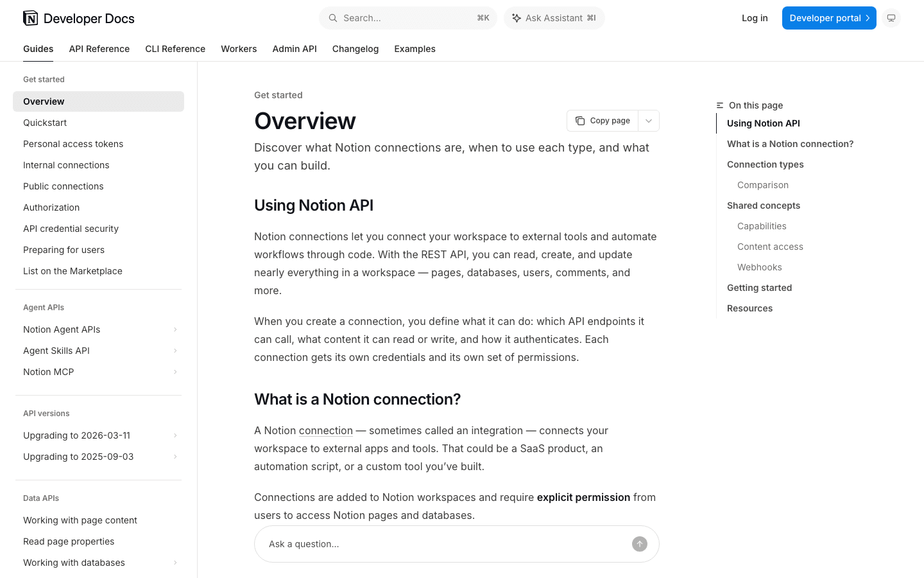Open API credential security page
The width and height of the screenshot is (924, 578).
coord(98,229)
